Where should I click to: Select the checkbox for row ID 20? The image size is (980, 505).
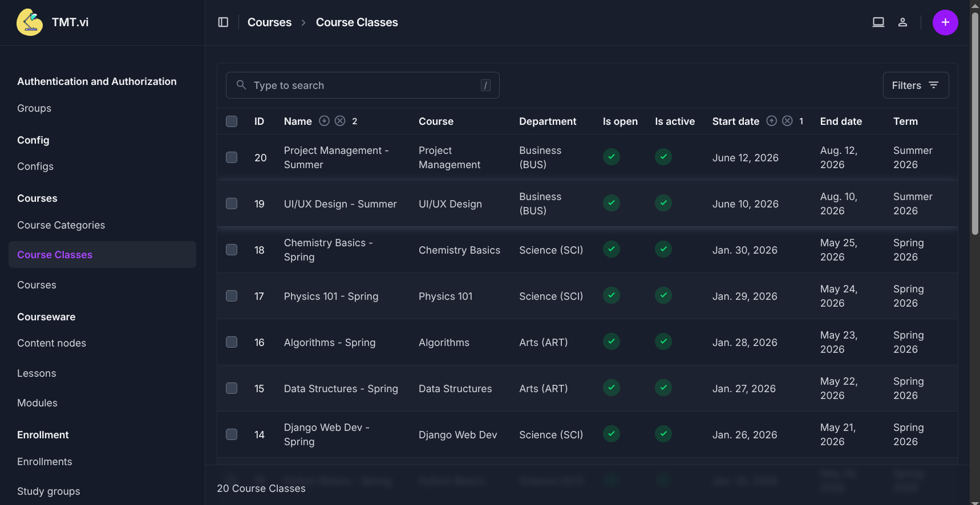(232, 157)
